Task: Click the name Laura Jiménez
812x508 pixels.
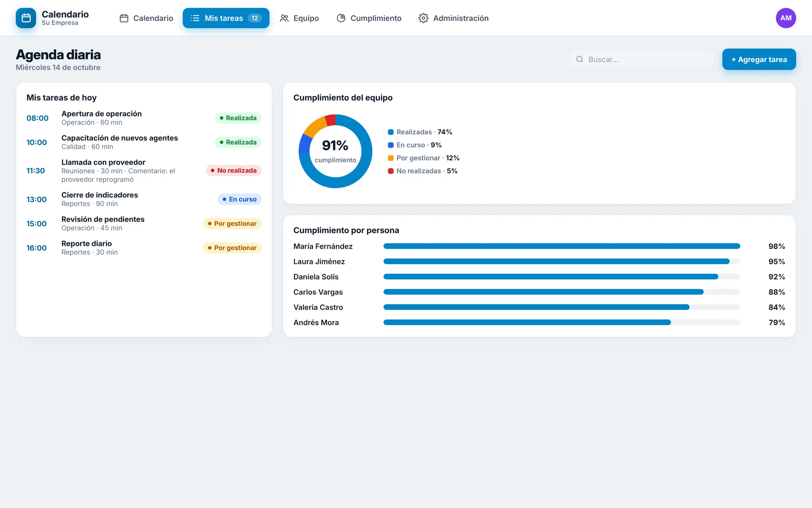Action: click(319, 261)
